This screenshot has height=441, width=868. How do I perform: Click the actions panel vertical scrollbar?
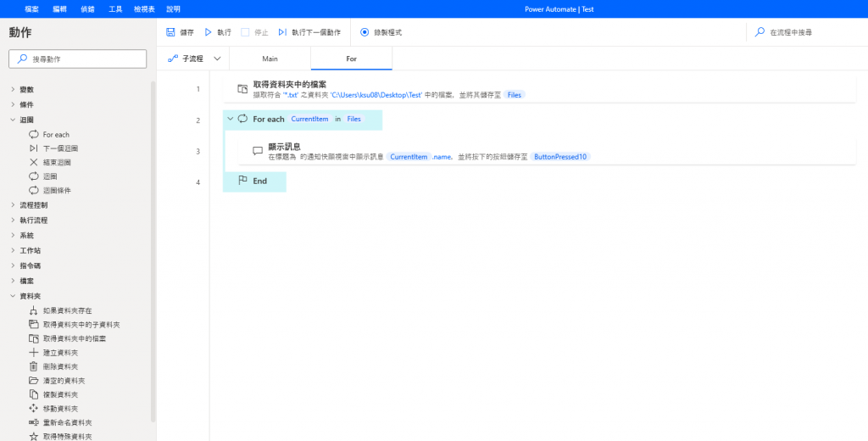tap(153, 252)
